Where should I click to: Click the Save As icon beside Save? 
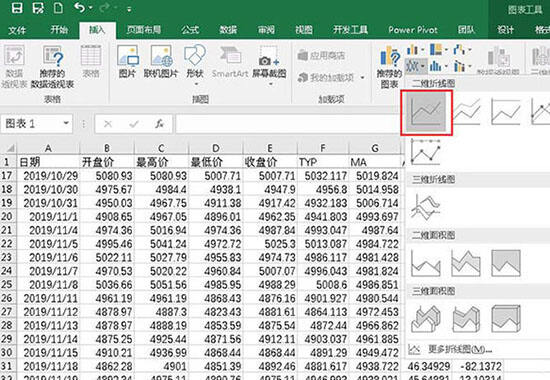pyautogui.click(x=38, y=8)
